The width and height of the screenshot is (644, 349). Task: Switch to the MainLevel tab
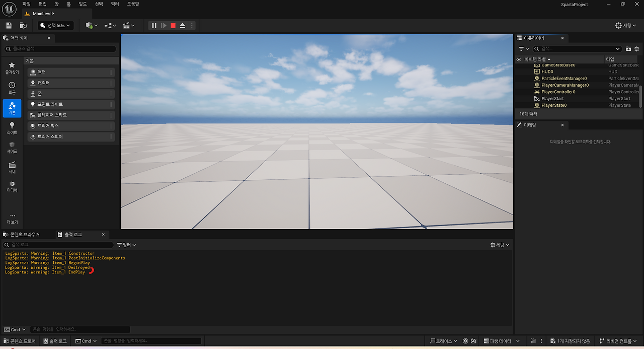click(x=43, y=14)
